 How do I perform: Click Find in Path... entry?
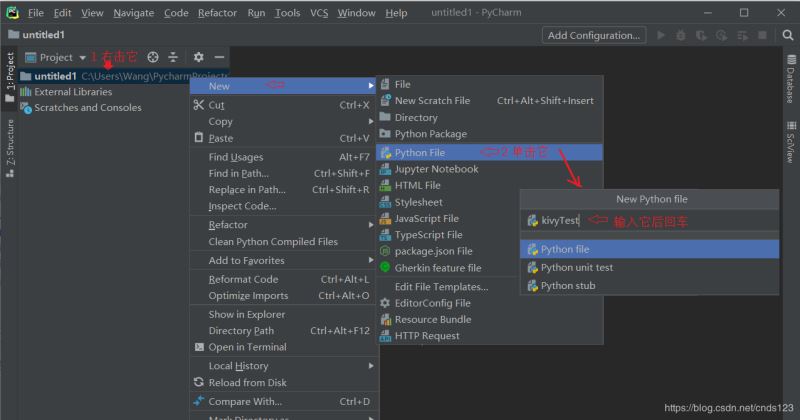pos(283,174)
